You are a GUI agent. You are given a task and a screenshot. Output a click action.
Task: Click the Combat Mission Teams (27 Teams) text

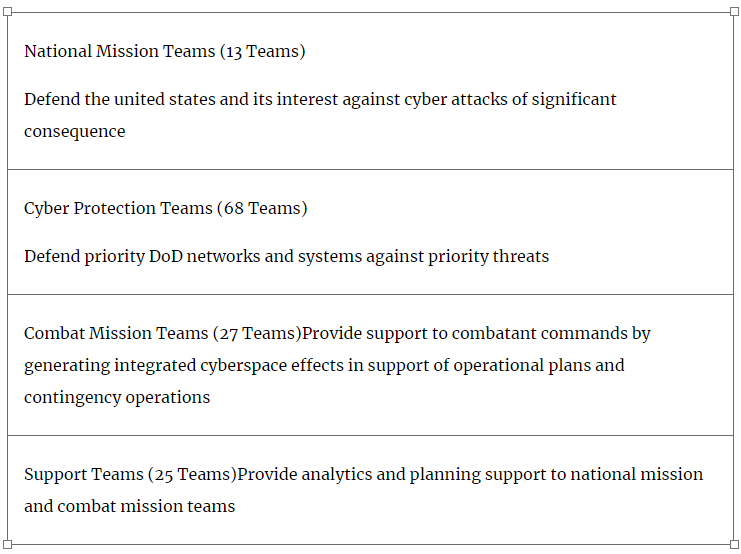(163, 333)
